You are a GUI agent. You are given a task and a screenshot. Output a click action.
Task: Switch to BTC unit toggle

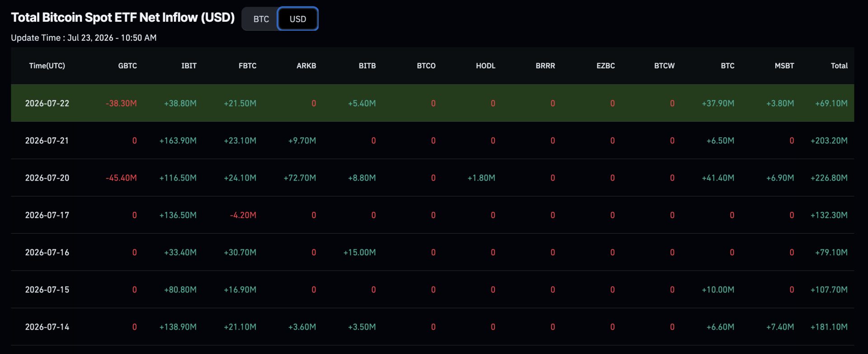tap(261, 19)
